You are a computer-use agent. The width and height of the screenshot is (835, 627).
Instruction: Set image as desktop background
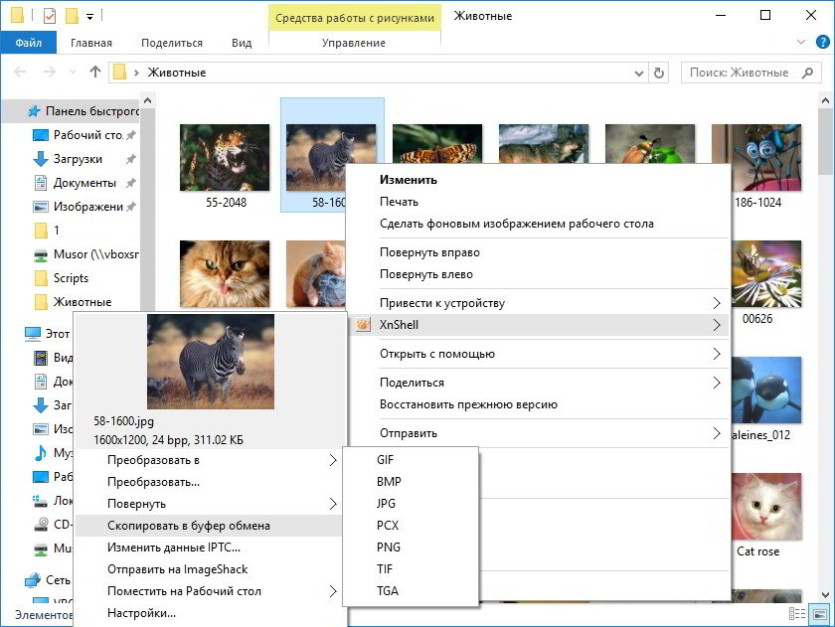coord(517,224)
